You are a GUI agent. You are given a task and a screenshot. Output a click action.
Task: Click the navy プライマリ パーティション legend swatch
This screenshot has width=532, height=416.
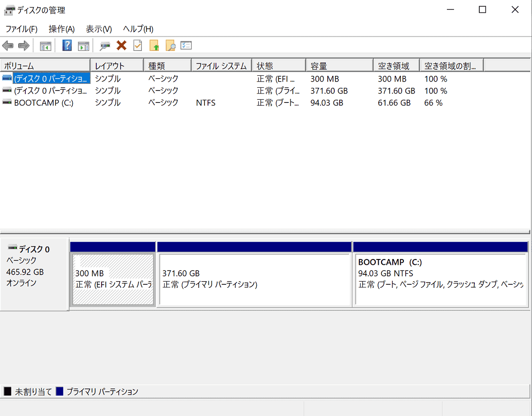[x=59, y=392]
